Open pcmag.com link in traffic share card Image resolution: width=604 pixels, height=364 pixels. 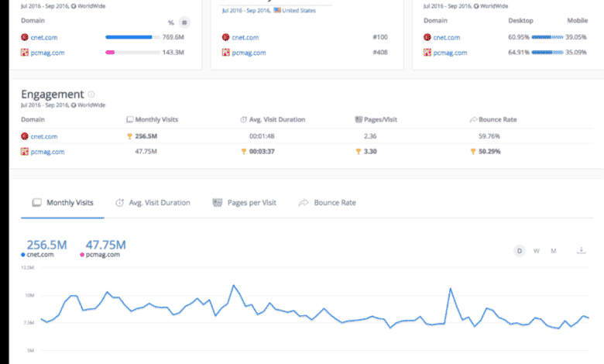point(47,53)
